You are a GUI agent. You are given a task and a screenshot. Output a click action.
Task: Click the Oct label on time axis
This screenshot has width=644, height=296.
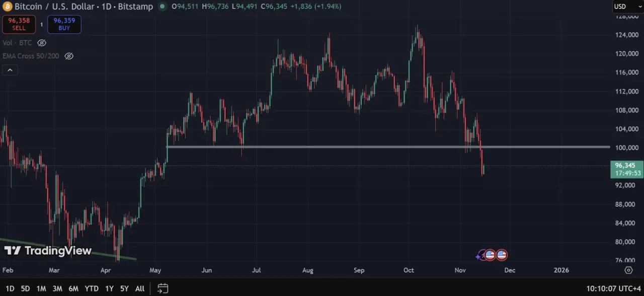click(409, 270)
